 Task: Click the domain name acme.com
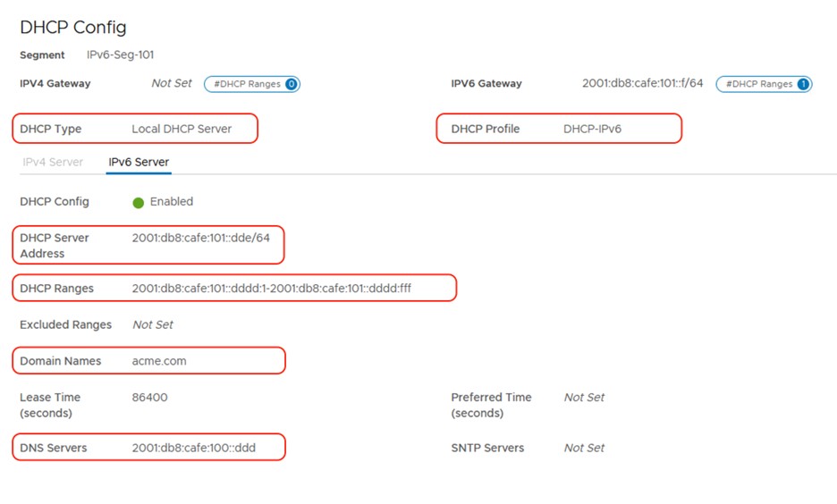(x=159, y=361)
